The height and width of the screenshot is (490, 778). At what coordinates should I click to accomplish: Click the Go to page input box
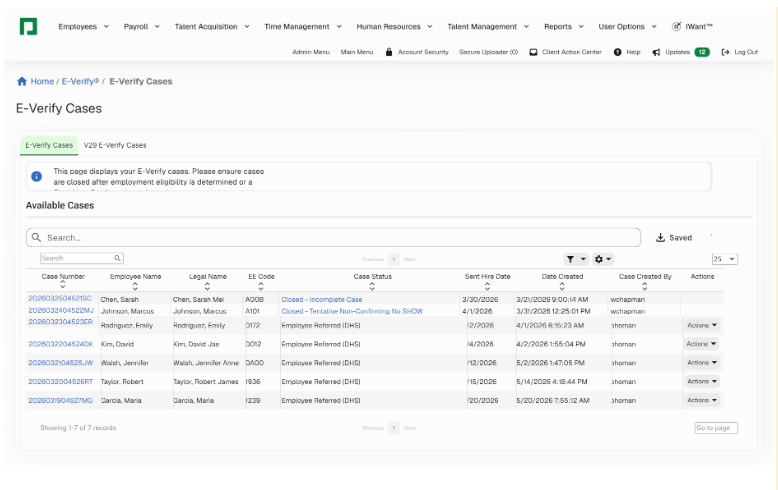click(x=716, y=428)
